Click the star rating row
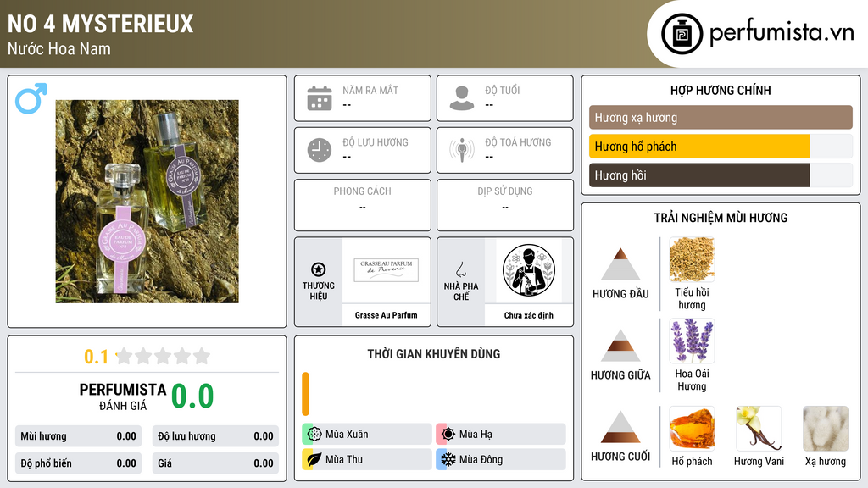 163,356
